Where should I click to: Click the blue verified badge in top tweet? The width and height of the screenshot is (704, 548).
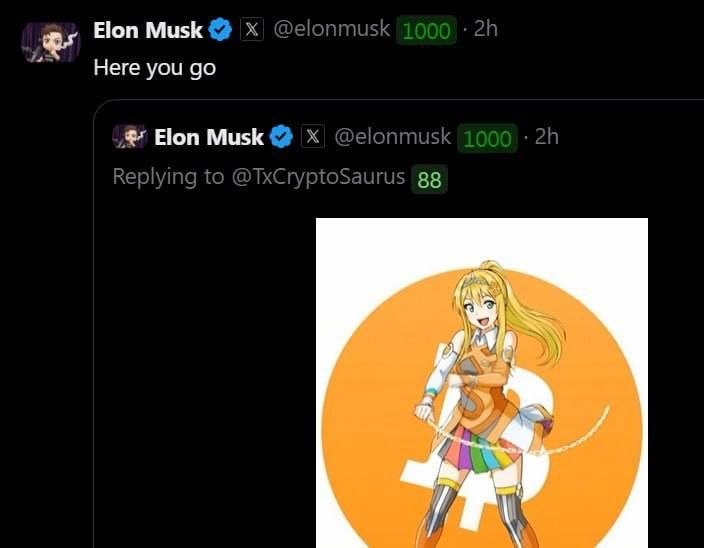[x=220, y=30]
